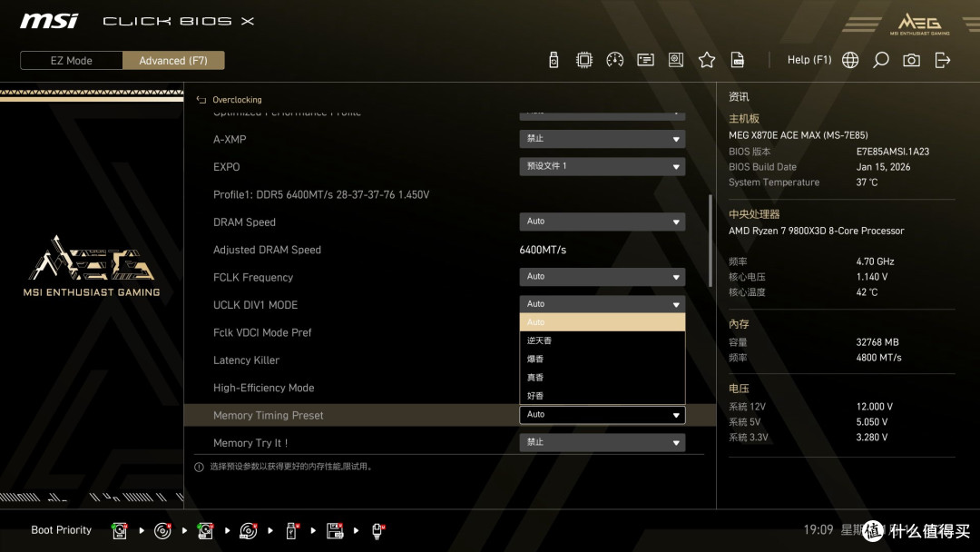Image resolution: width=980 pixels, height=552 pixels.
Task: Select the USB key boot device icon
Action: (x=291, y=531)
